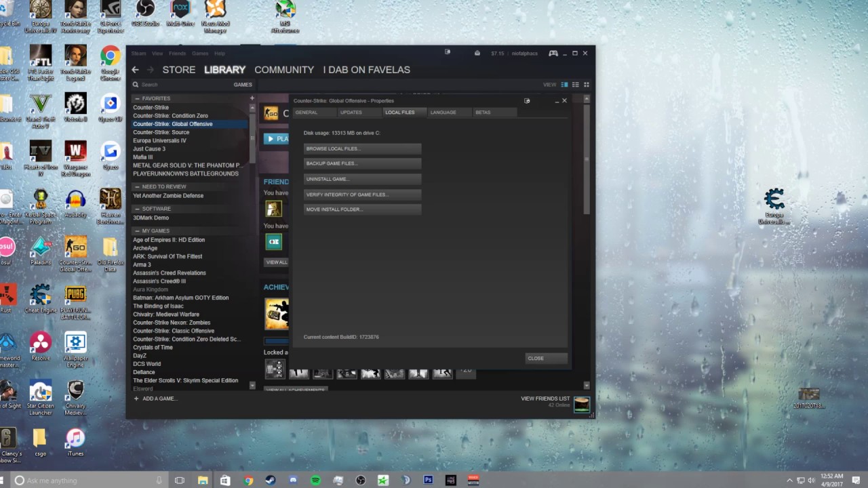Switch library to detail view icon
This screenshot has height=488, width=868.
pyautogui.click(x=564, y=85)
